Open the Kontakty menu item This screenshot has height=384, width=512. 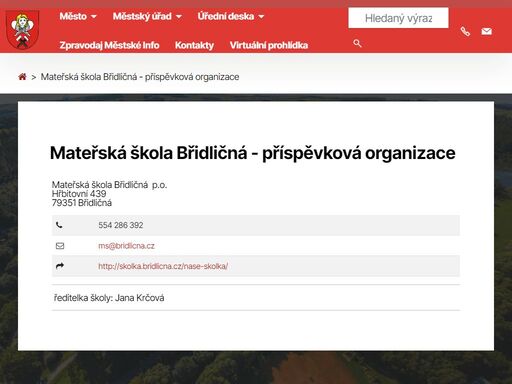(194, 45)
